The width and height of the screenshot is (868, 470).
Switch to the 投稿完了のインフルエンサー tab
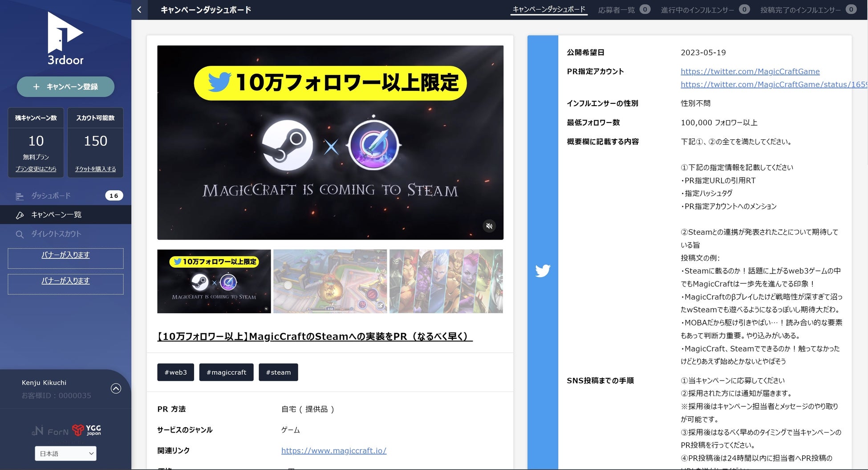(800, 10)
